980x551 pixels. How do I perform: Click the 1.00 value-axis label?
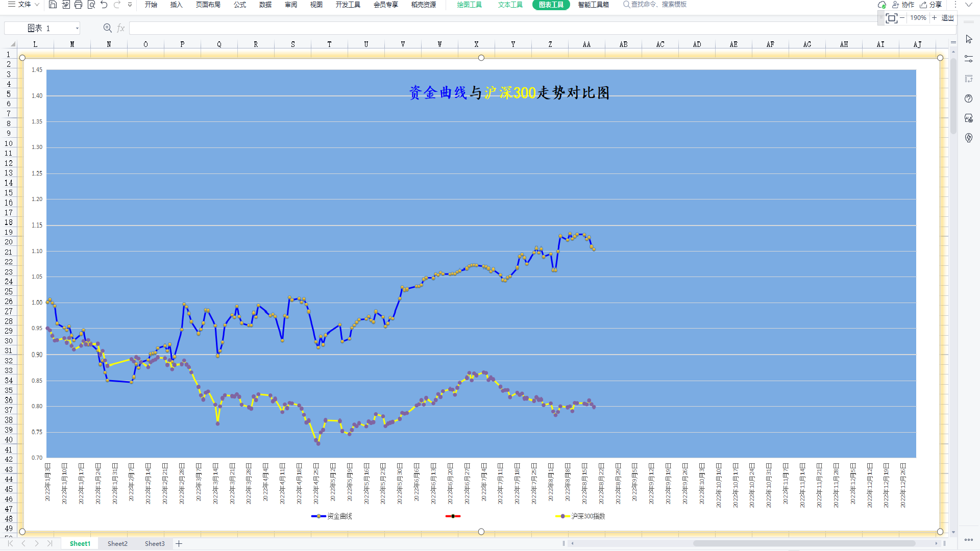pyautogui.click(x=37, y=303)
